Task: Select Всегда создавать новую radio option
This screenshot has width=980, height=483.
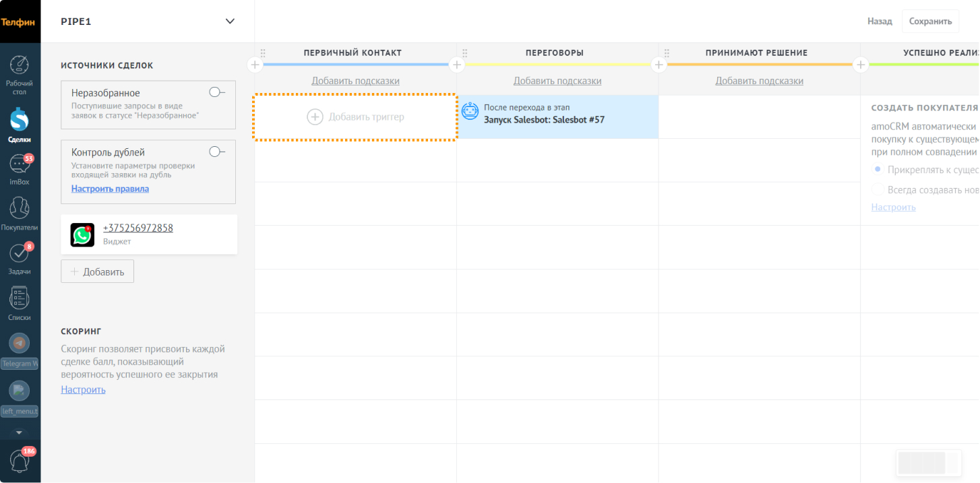Action: 878,190
